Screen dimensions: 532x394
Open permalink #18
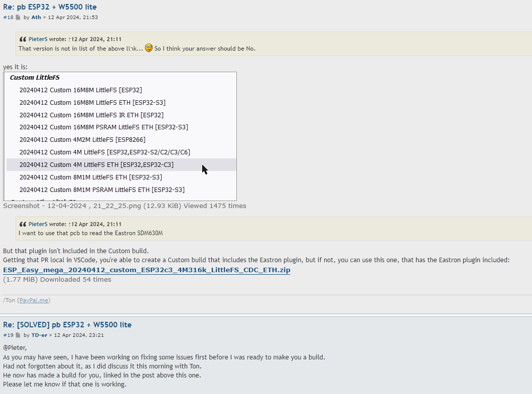click(8, 17)
